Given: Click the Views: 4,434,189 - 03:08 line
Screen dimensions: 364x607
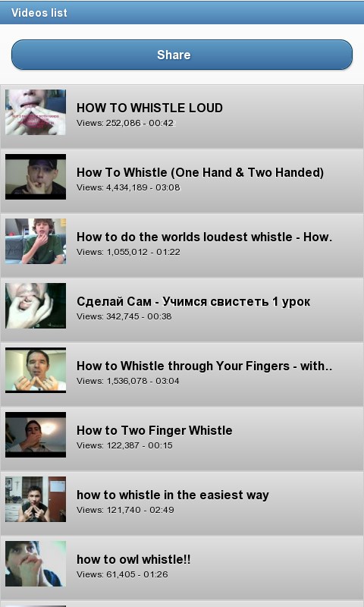Looking at the screenshot, I should coord(128,187).
